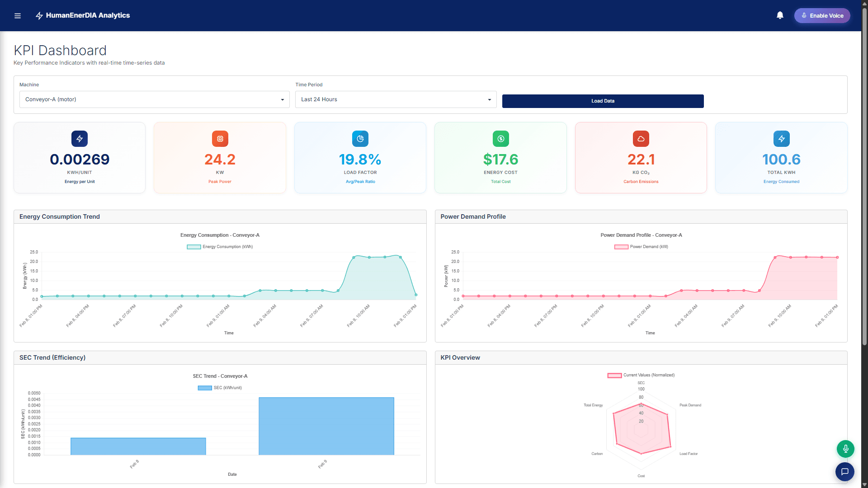Viewport: 868px width, 488px height.
Task: Open the chat assistant bubble
Action: pyautogui.click(x=845, y=472)
